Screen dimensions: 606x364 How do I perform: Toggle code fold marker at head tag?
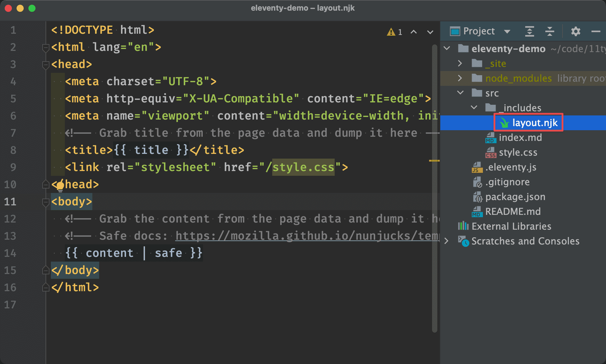coord(46,65)
